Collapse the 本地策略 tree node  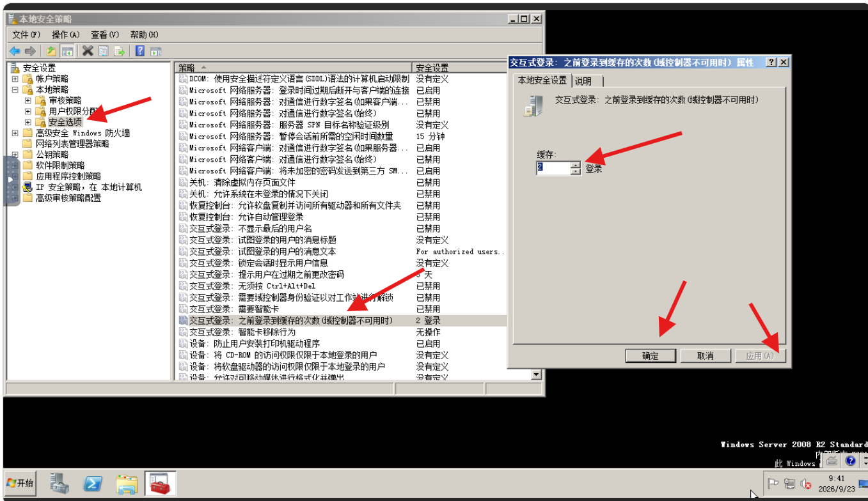coord(15,89)
